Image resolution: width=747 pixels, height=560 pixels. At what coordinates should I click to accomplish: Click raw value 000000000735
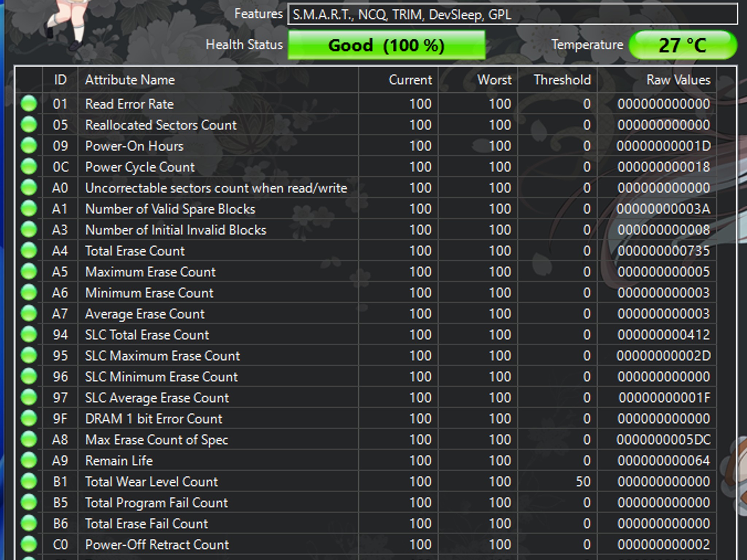663,251
